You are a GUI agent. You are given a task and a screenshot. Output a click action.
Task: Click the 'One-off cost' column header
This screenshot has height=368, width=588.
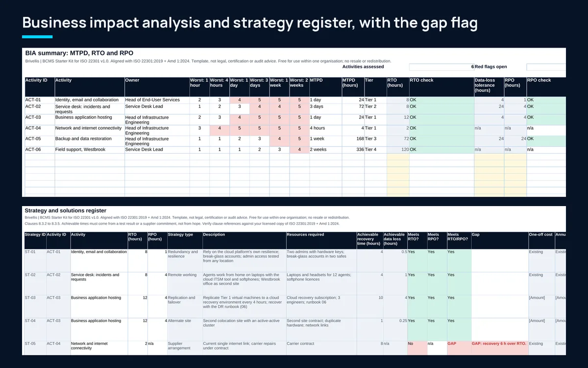[x=541, y=240]
